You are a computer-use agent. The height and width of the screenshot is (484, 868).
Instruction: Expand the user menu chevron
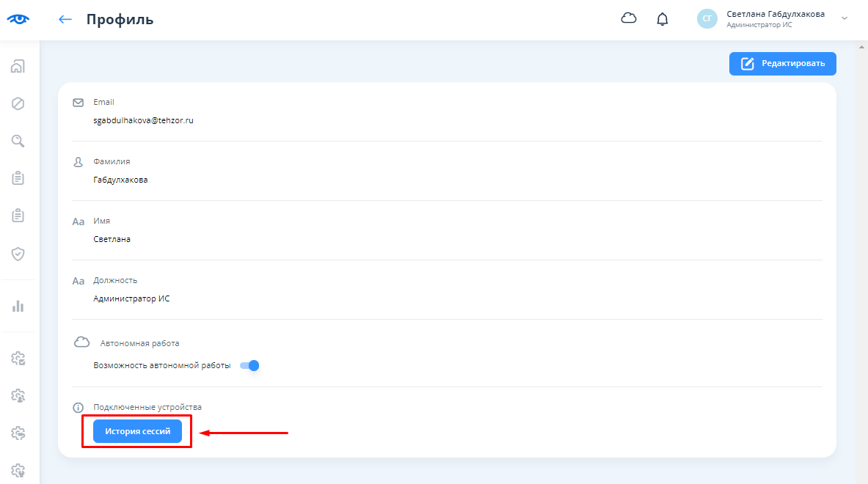pos(845,18)
